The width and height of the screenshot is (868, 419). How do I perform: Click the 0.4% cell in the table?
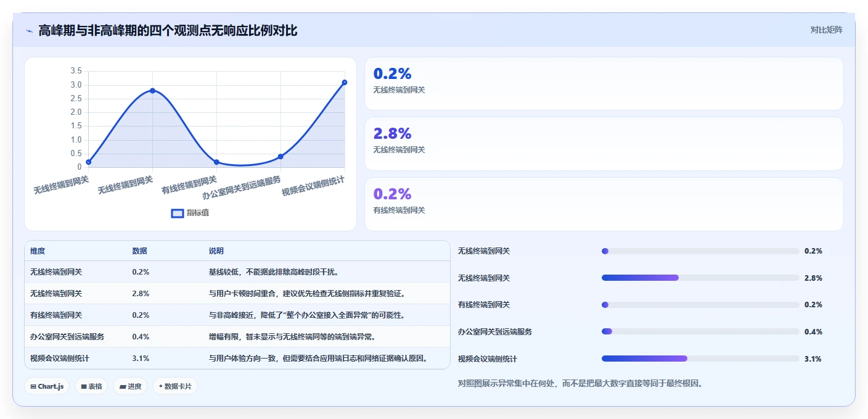[141, 336]
